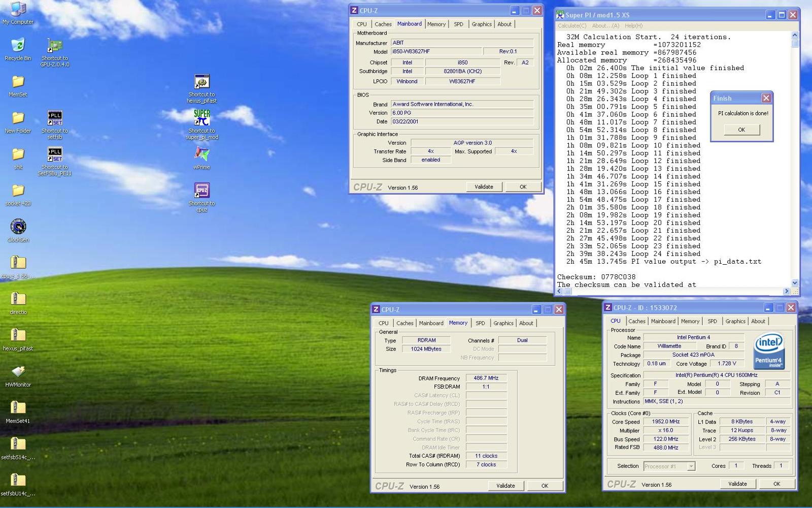The height and width of the screenshot is (508, 812).
Task: Click Validate in Memory CPU-Z window
Action: coord(505,486)
